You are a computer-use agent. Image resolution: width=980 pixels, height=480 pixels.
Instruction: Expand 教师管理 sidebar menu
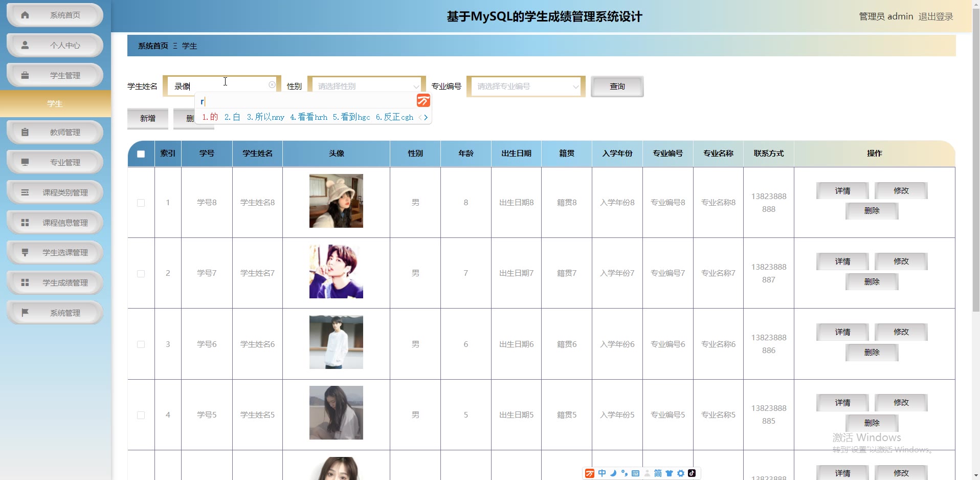click(x=55, y=133)
